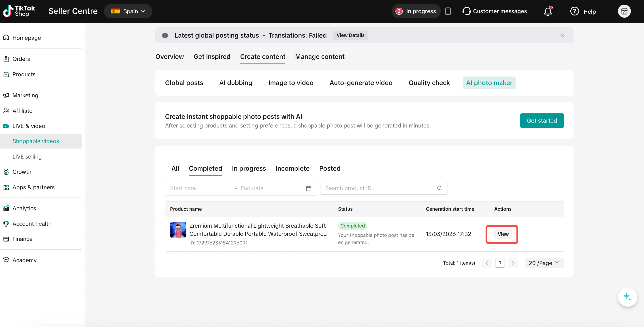Viewport: 644px width, 327px height.
Task: Click the calendar icon in date field
Action: [309, 188]
